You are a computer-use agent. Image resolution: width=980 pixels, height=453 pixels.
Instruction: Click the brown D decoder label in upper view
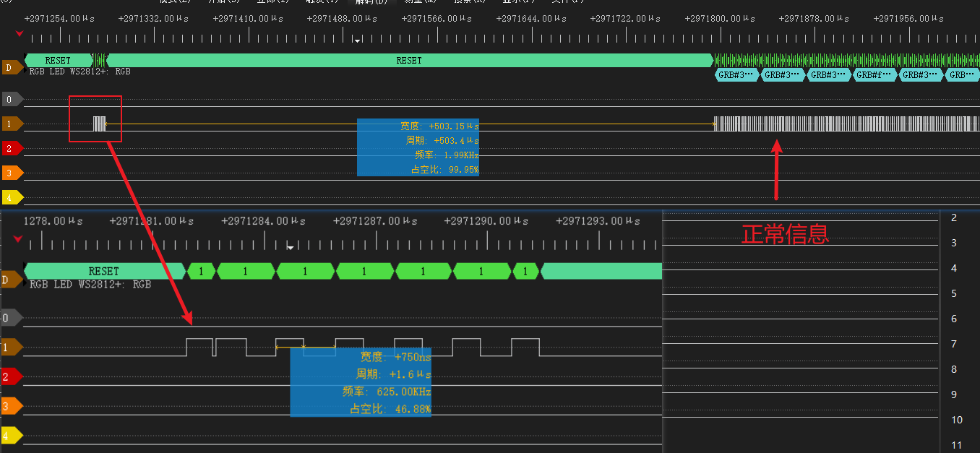(x=11, y=67)
